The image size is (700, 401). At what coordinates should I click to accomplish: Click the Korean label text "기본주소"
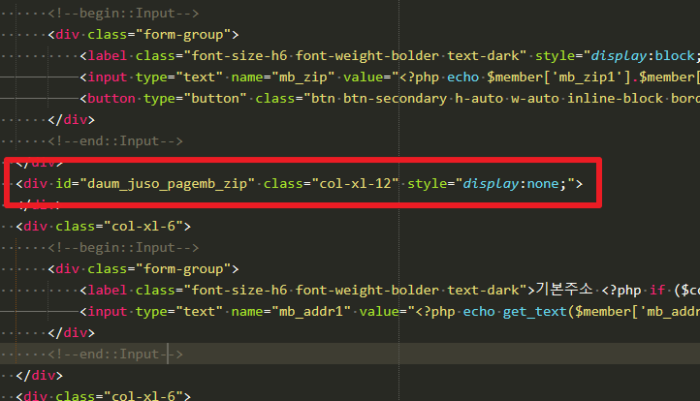click(564, 289)
